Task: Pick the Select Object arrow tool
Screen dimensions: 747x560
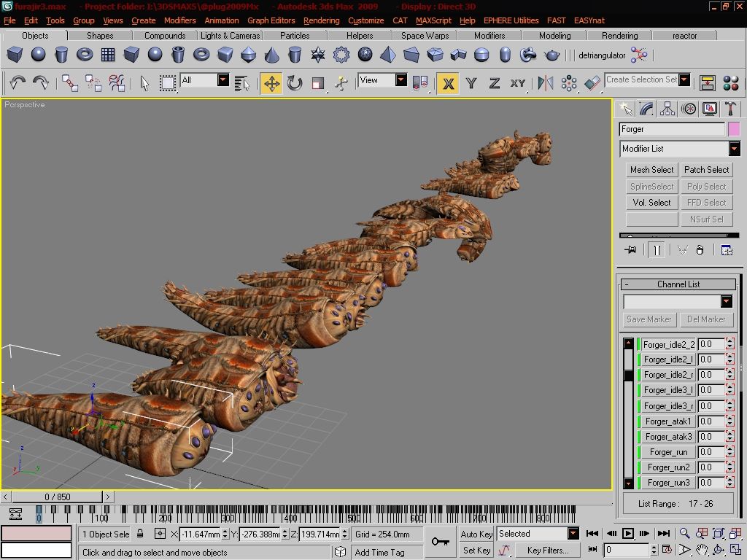Action: (x=144, y=83)
